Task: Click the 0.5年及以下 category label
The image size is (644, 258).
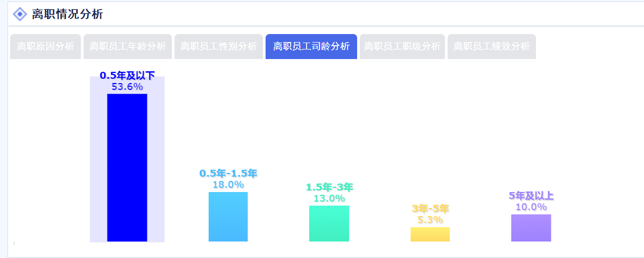Action: coord(127,76)
